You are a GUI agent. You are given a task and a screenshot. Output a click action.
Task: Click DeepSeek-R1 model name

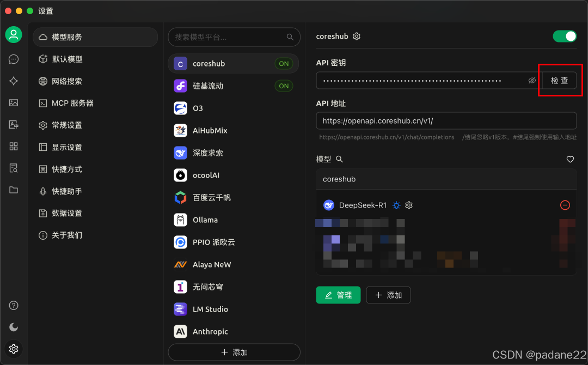click(363, 205)
